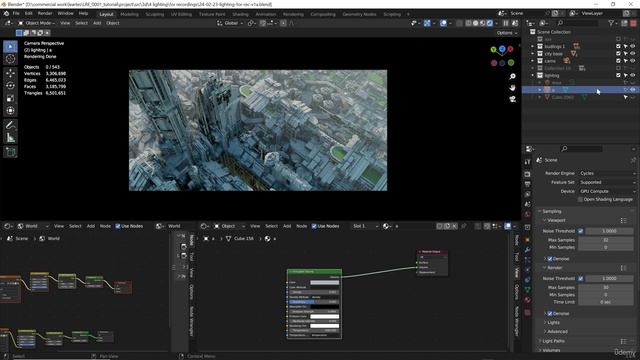Open the Object Mode dropdown
640x360 pixels.
(x=36, y=23)
